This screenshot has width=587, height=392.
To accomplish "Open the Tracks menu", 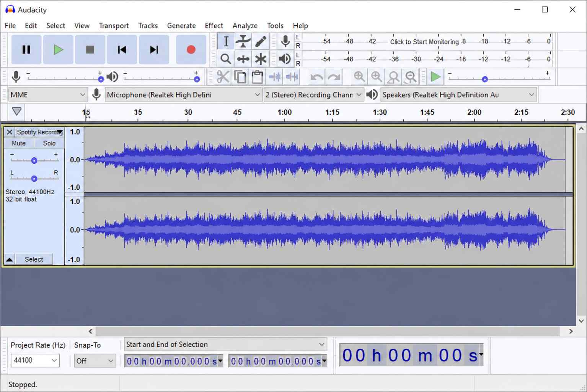I will coord(148,26).
